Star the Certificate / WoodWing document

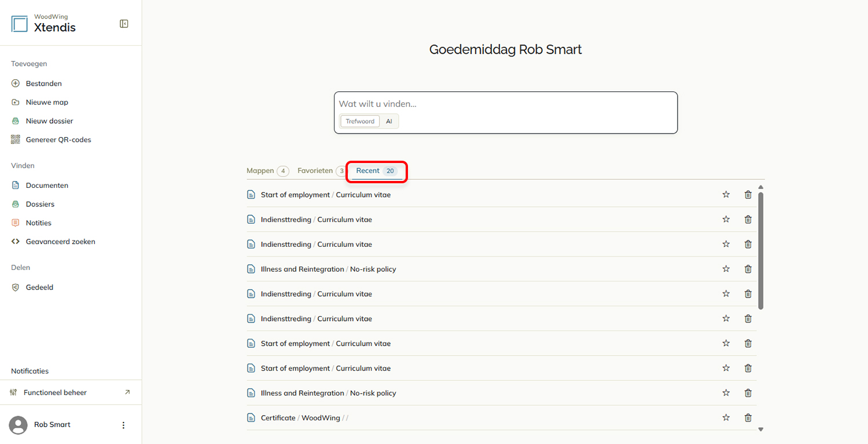(x=726, y=417)
